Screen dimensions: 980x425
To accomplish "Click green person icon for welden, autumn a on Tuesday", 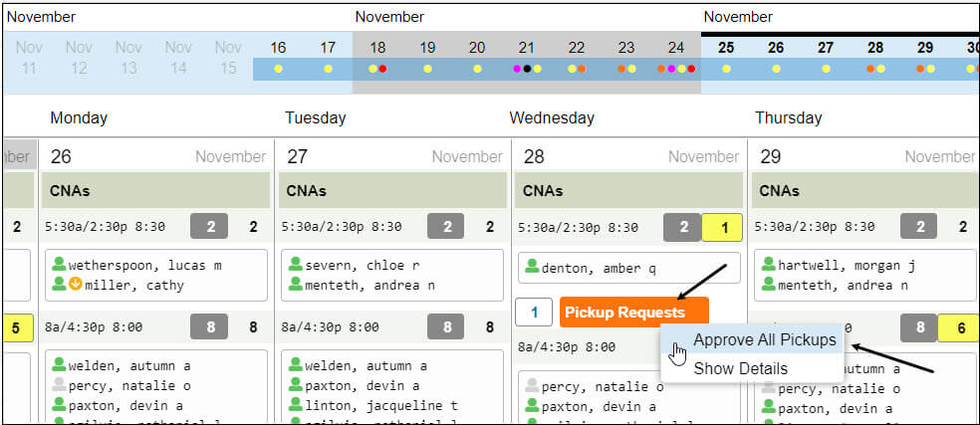I will pyautogui.click(x=296, y=365).
